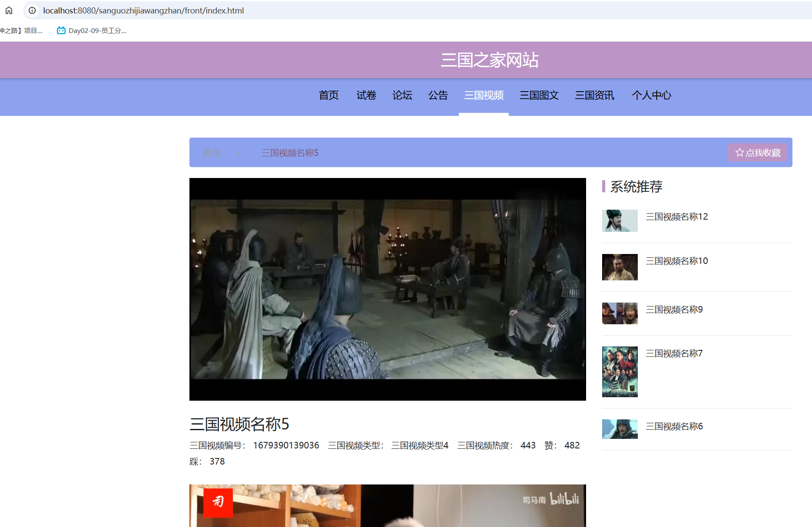812x527 pixels.
Task: Click the red 司 logo in video
Action: point(218,502)
